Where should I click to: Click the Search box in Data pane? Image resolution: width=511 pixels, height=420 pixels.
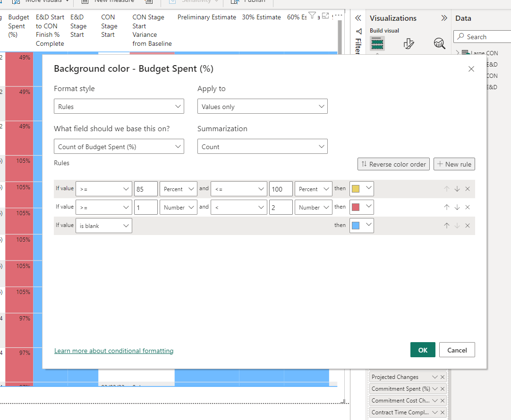pyautogui.click(x=482, y=37)
